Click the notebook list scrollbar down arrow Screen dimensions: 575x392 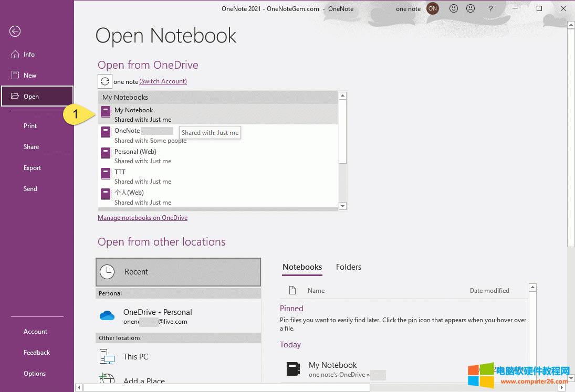point(342,206)
